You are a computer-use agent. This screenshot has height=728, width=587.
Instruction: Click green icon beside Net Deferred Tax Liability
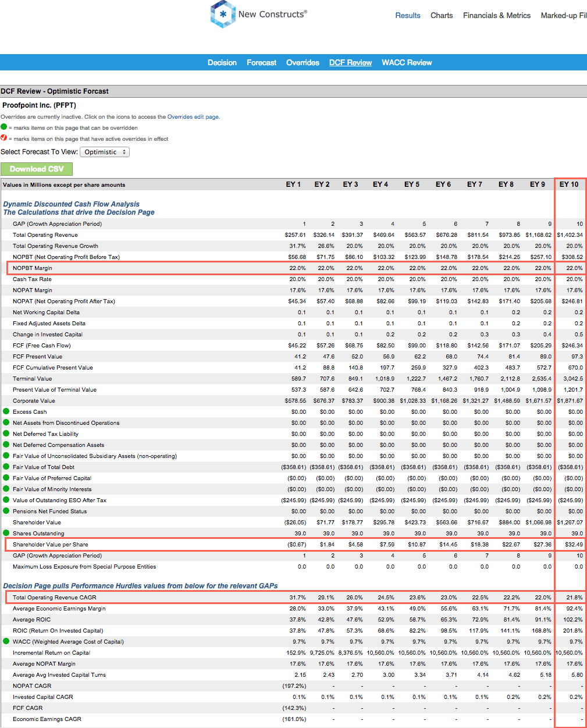pos(6,434)
